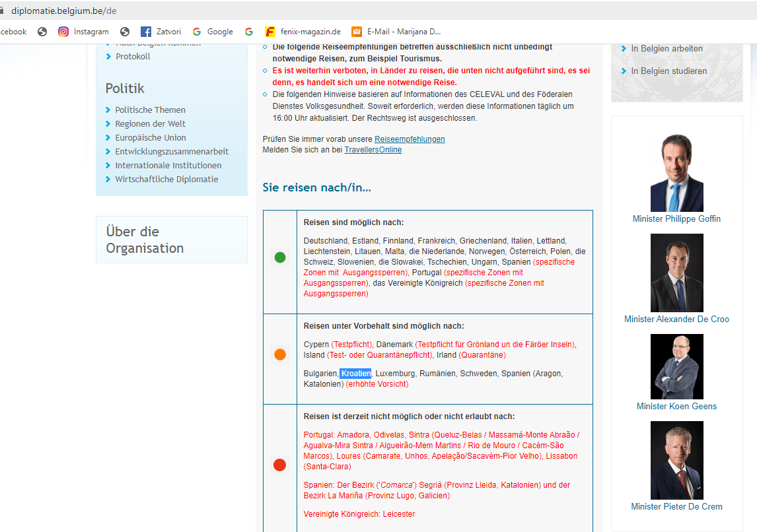757x532 pixels.
Task: Click the globe bookmark icon after Instagram
Action: tap(125, 32)
